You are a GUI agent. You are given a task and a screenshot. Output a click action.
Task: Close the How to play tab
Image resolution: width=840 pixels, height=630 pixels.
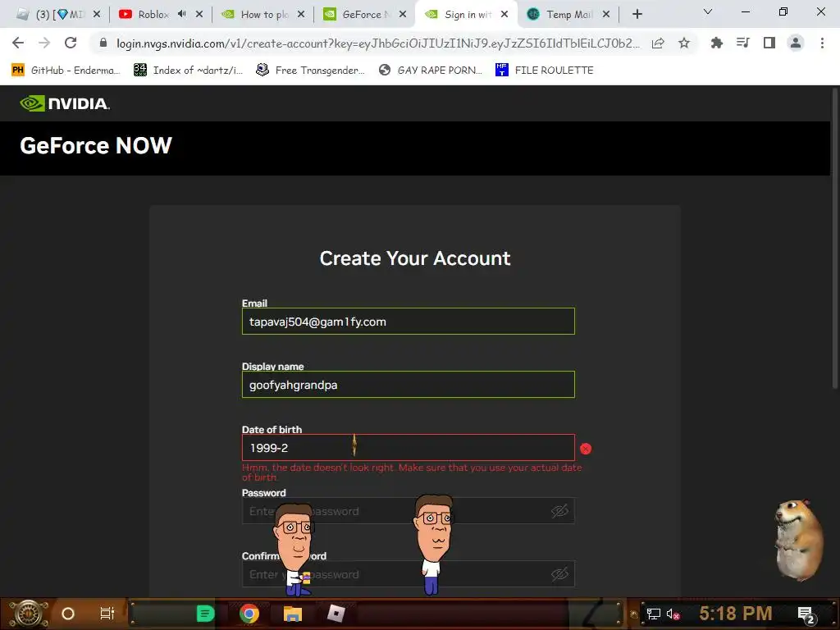301,15
